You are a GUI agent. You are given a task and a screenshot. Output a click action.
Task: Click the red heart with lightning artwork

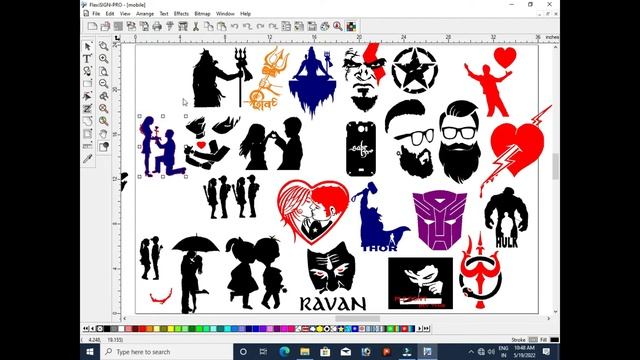(516, 150)
